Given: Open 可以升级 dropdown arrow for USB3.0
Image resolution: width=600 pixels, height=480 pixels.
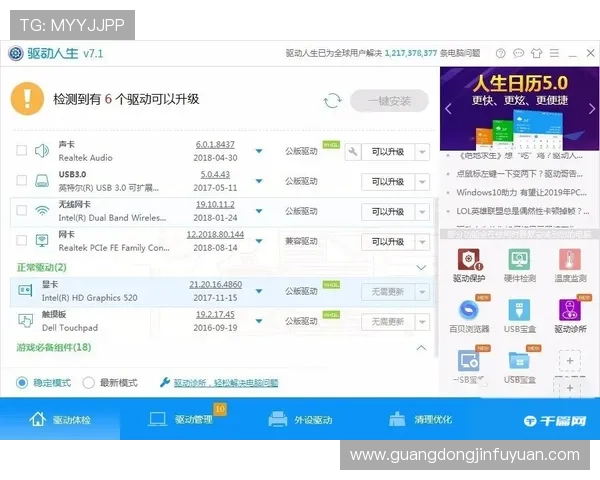Looking at the screenshot, I should click(x=422, y=182).
